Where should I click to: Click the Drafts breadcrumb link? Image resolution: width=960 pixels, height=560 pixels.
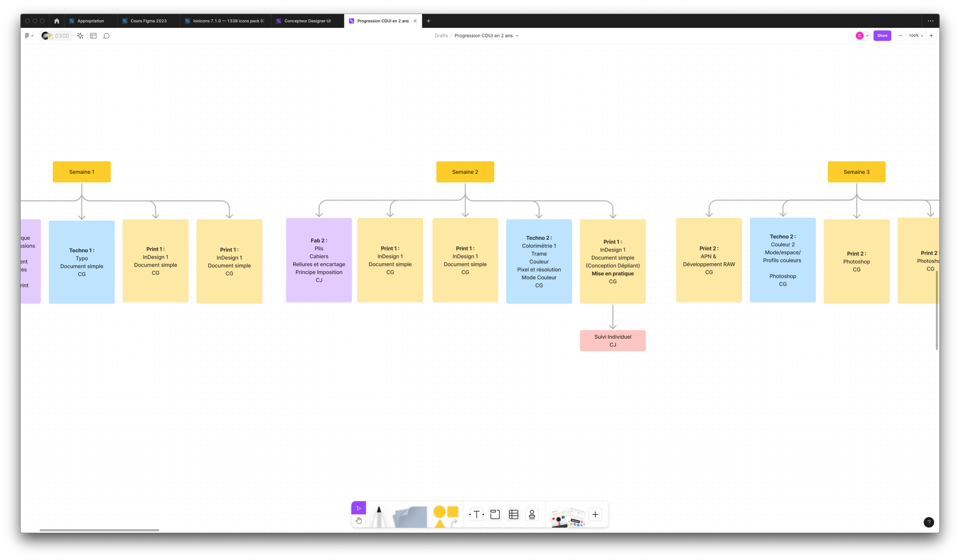(x=441, y=36)
